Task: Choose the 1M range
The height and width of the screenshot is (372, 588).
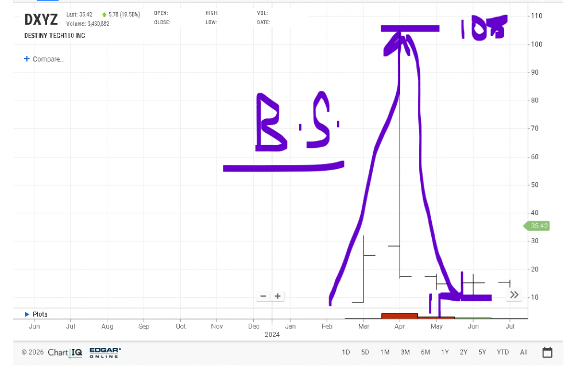Action: click(x=385, y=352)
